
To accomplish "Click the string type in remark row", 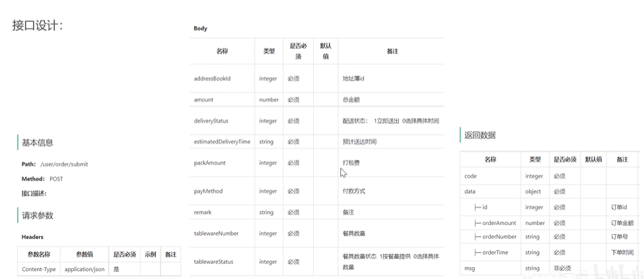I will pos(266,212).
